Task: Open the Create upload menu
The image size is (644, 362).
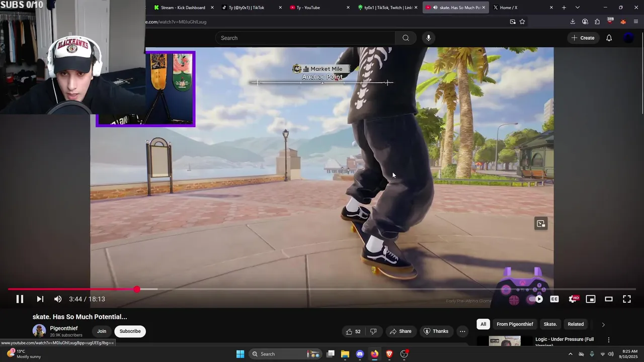Action: pyautogui.click(x=583, y=38)
